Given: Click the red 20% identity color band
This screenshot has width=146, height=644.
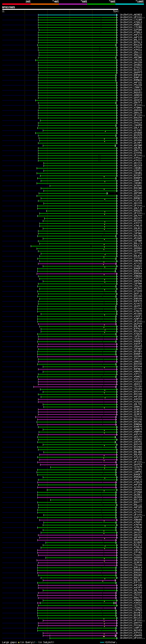Looking at the screenshot, I should [16, 4].
